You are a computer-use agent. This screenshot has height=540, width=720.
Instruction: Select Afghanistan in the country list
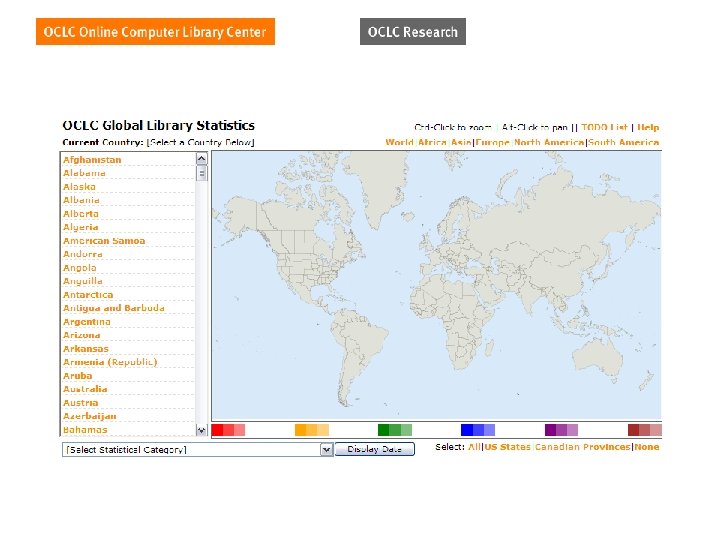pyautogui.click(x=92, y=160)
